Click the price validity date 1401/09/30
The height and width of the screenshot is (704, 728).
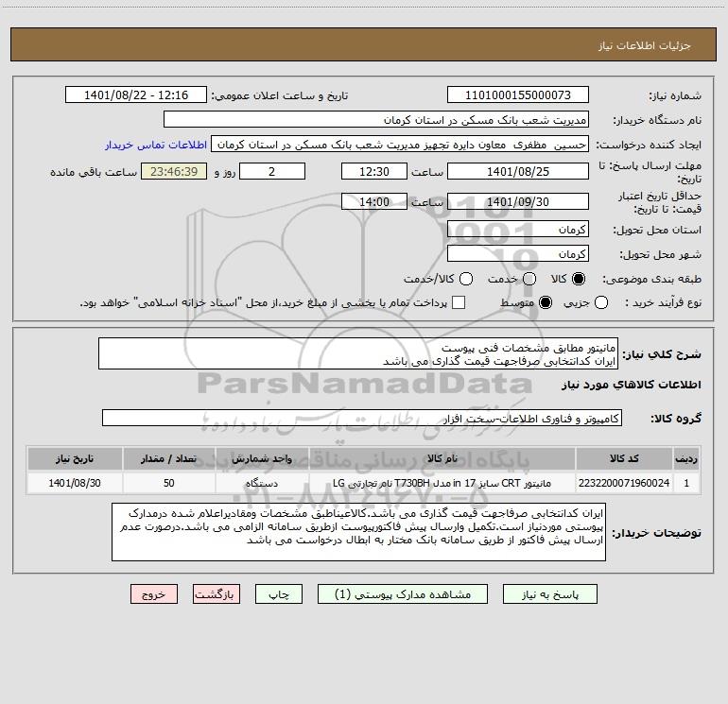click(518, 201)
